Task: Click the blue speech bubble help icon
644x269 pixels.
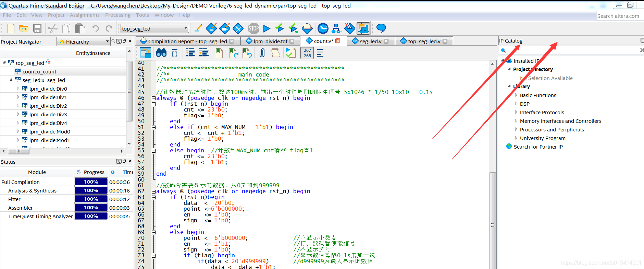Action: click(381, 28)
